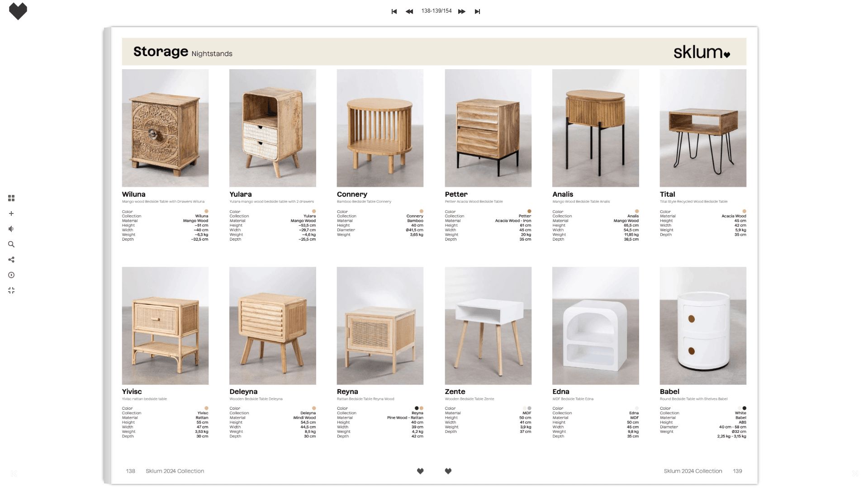This screenshot has height=488, width=868.
Task: Toggle the page-flip sound on or off
Action: coord(11,228)
